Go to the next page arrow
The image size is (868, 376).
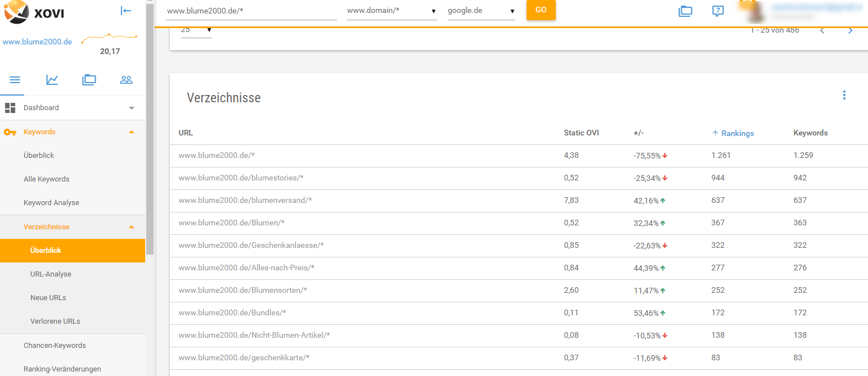[850, 30]
